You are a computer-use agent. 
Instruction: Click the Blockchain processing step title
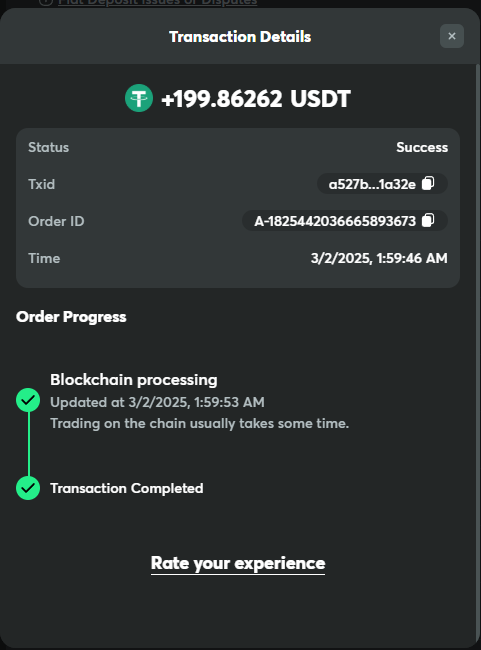click(x=134, y=380)
